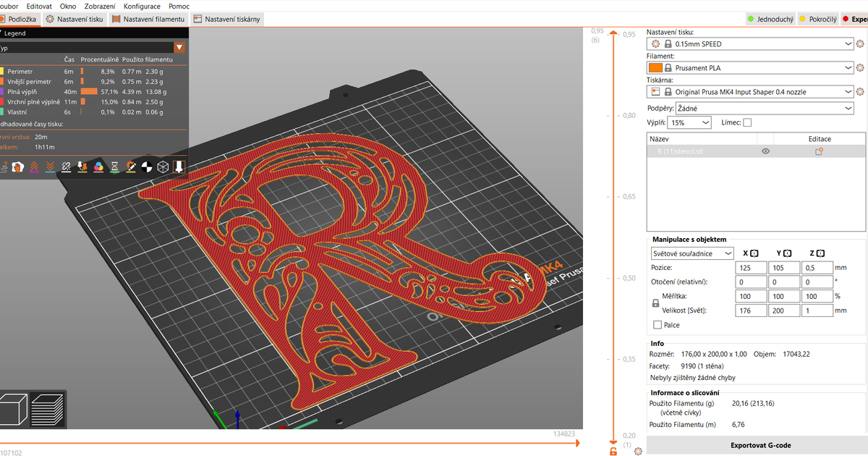Hide R (11)stencil.stl with the eye toggle

point(765,151)
